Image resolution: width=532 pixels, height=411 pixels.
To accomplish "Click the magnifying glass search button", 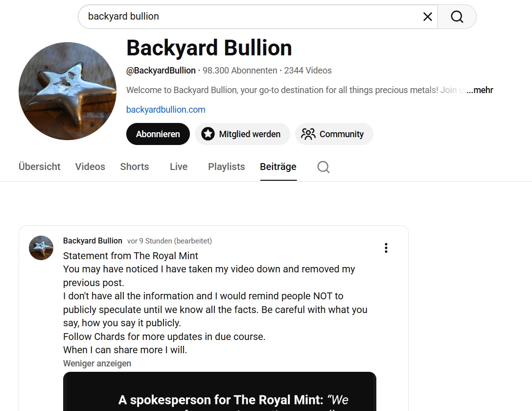I will click(x=457, y=17).
